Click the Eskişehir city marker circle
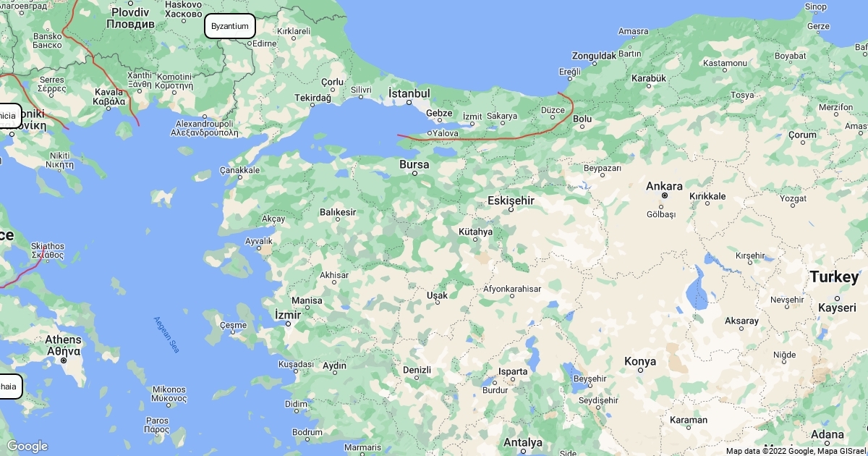 511,210
